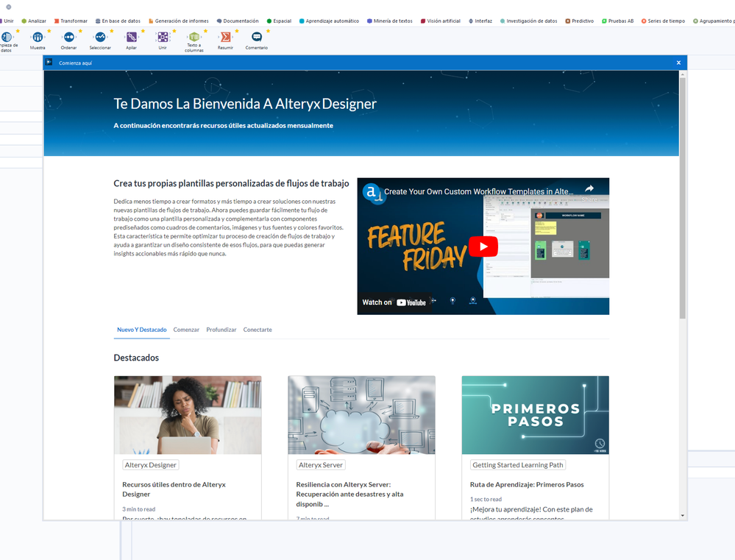Click the woman with laptop thumbnail

[x=188, y=414]
